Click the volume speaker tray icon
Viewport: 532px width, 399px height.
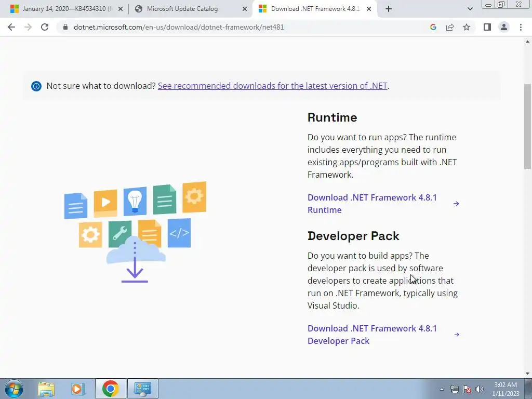tap(480, 389)
